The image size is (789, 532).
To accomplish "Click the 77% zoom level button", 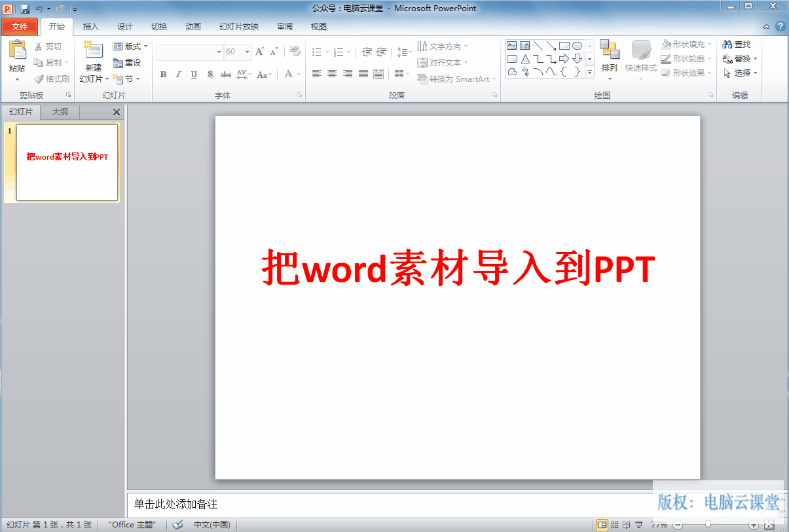I will tap(659, 525).
